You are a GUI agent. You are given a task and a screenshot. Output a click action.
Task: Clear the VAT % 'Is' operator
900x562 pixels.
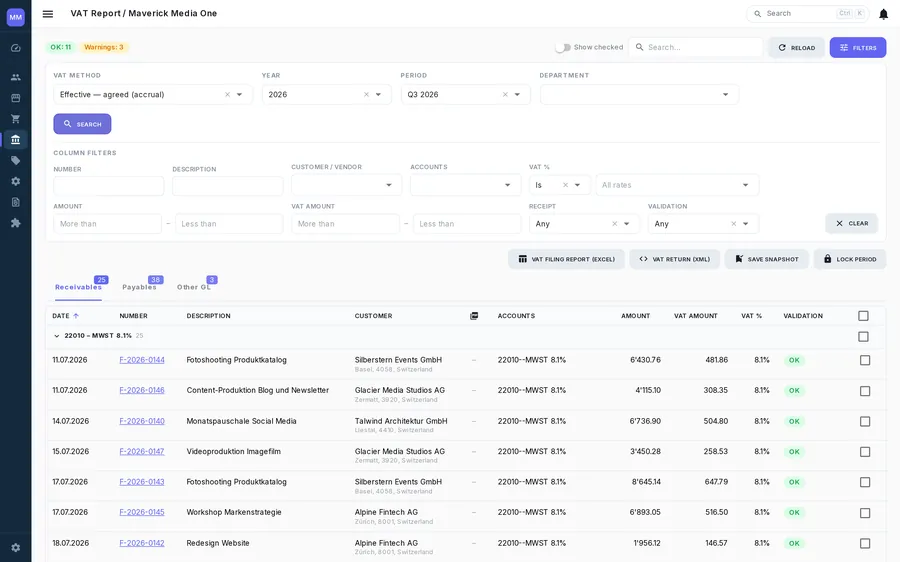pos(565,185)
